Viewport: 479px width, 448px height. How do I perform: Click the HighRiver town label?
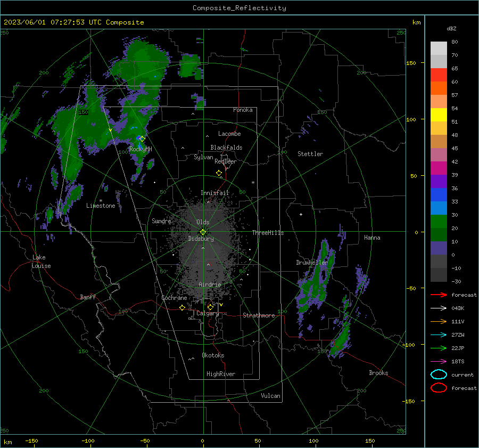(221, 374)
